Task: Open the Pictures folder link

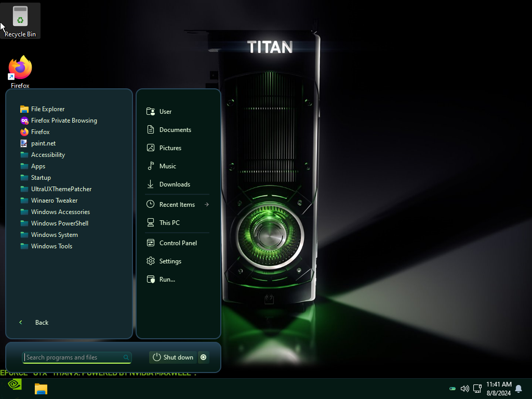Action: pos(164,148)
